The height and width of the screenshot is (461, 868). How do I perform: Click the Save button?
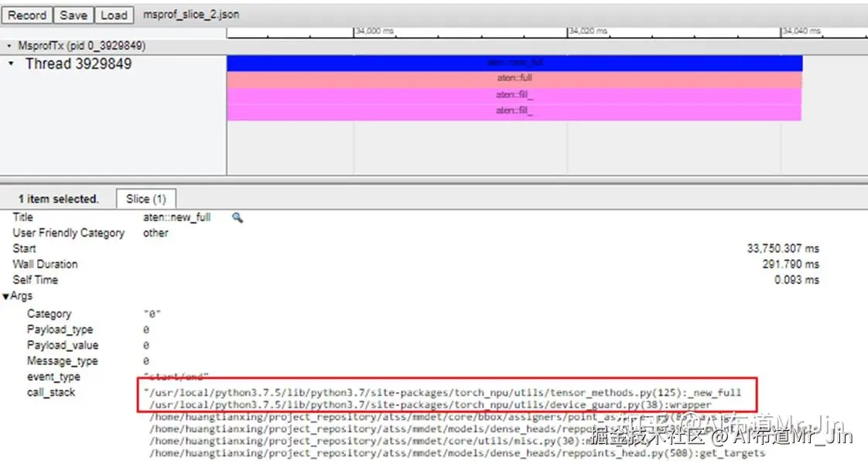pyautogui.click(x=73, y=15)
